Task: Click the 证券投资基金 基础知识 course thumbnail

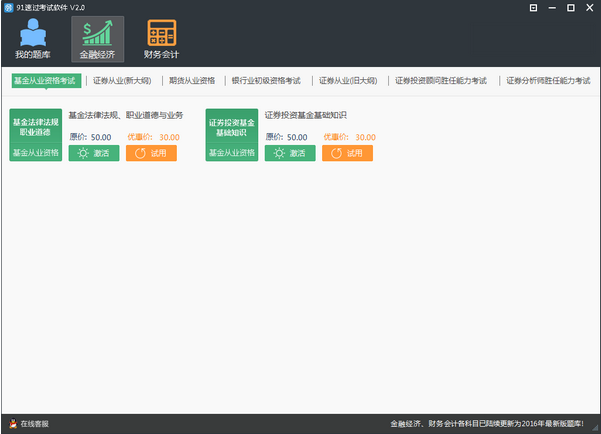Action: coord(232,135)
